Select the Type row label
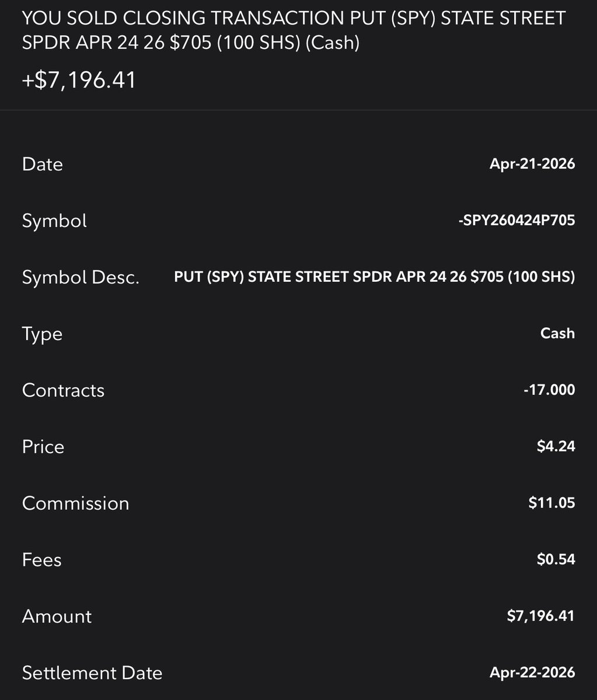597x700 pixels. coord(42,334)
